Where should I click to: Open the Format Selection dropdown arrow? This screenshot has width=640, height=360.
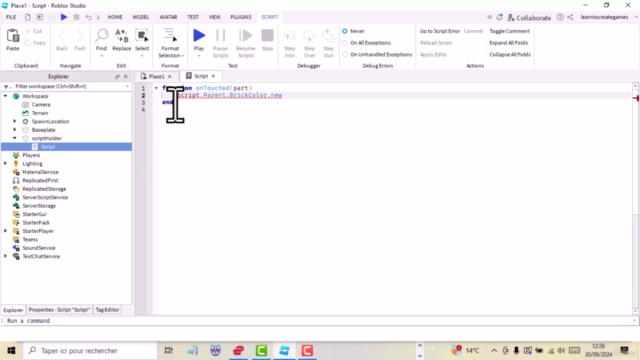click(x=183, y=56)
